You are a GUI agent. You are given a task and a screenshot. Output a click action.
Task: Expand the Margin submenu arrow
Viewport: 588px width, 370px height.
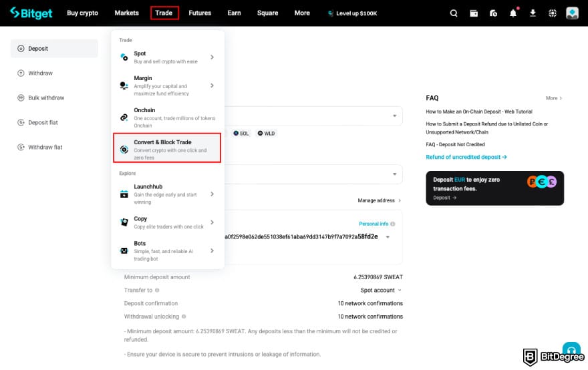(212, 85)
